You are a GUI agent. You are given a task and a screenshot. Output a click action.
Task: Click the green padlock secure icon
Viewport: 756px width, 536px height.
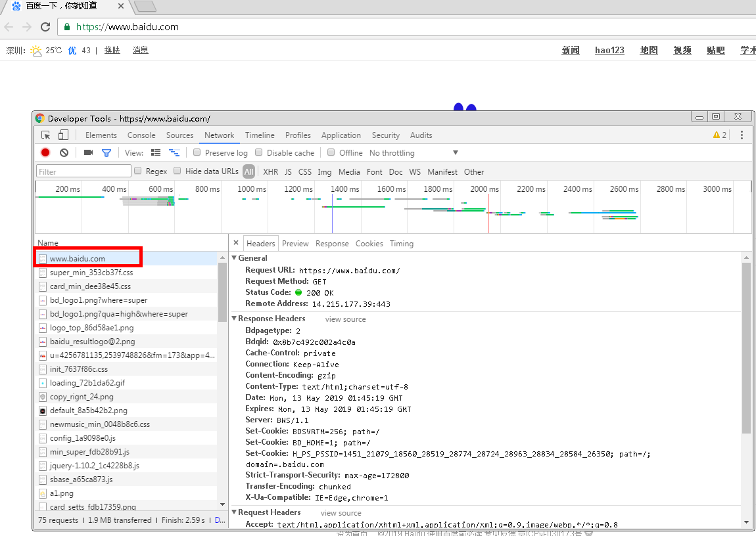pyautogui.click(x=67, y=27)
